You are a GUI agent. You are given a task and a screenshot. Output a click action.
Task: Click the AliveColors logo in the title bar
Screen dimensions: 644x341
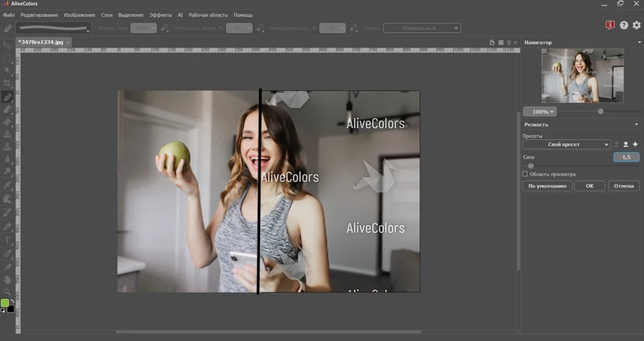(6, 4)
